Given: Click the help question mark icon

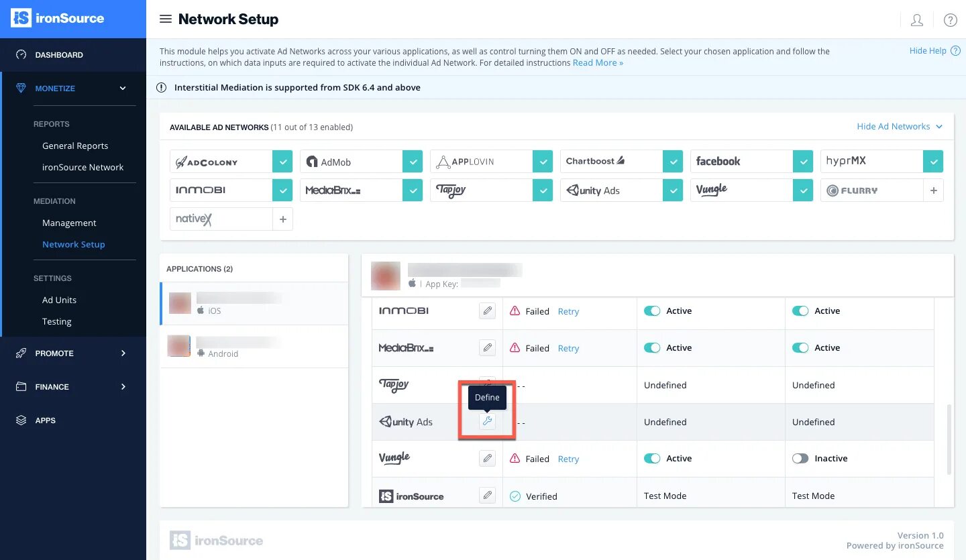Looking at the screenshot, I should (950, 20).
